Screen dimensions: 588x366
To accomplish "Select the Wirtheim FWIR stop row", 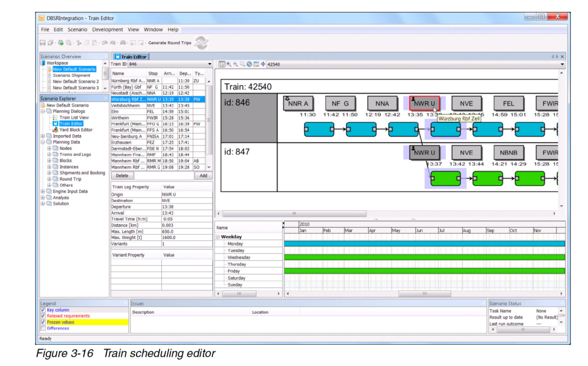I will point(158,118).
